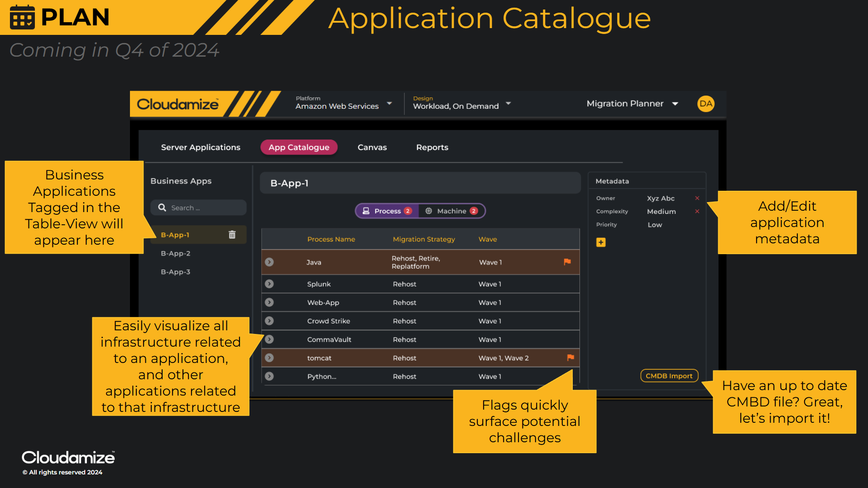Click the Wave column header
868x488 pixels.
pyautogui.click(x=488, y=239)
